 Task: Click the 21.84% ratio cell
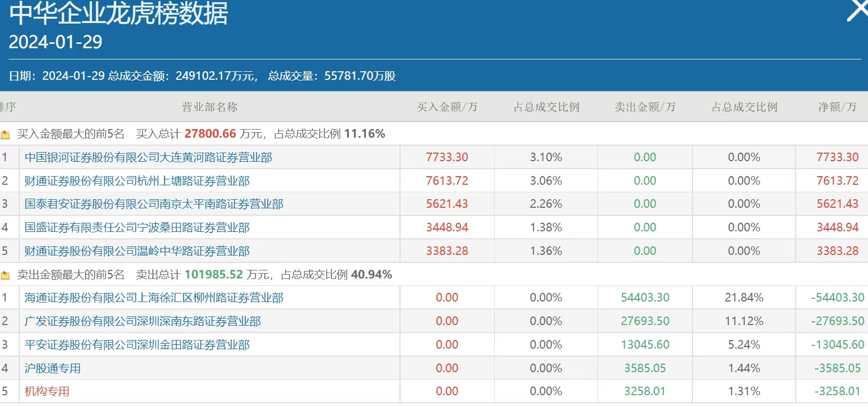744,298
